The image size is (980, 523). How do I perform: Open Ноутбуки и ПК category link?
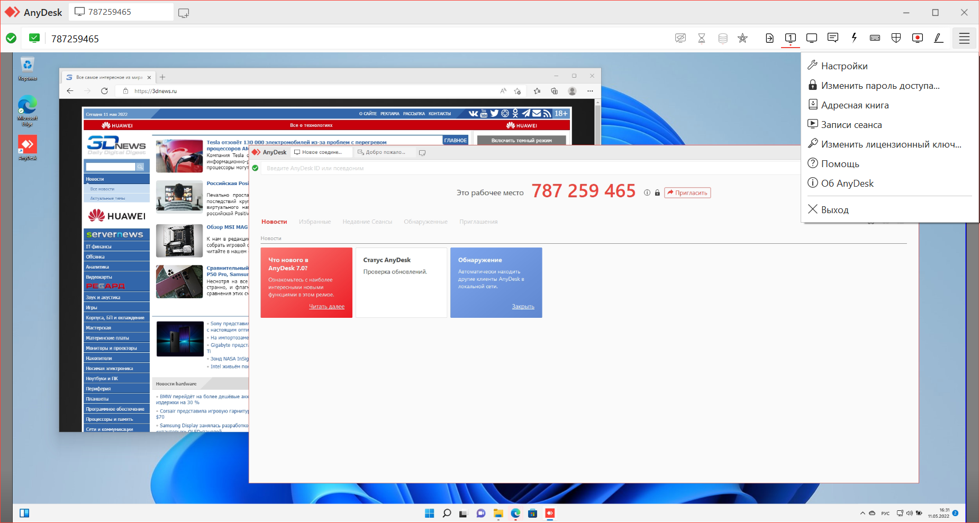102,379
